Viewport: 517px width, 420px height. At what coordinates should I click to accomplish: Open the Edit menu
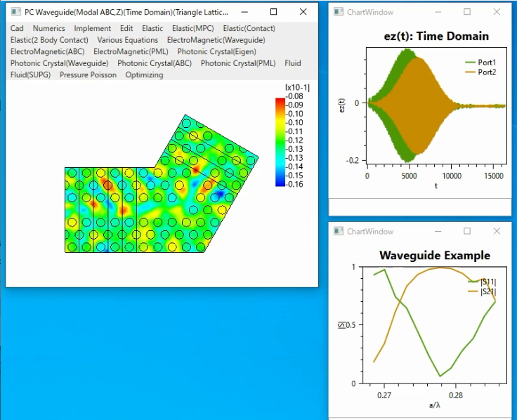click(126, 28)
